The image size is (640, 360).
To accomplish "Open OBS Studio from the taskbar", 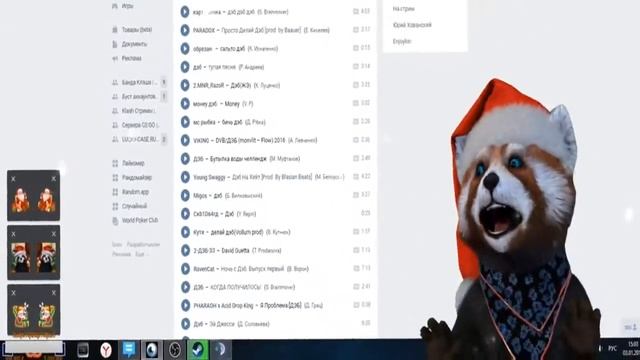I will coord(175,350).
